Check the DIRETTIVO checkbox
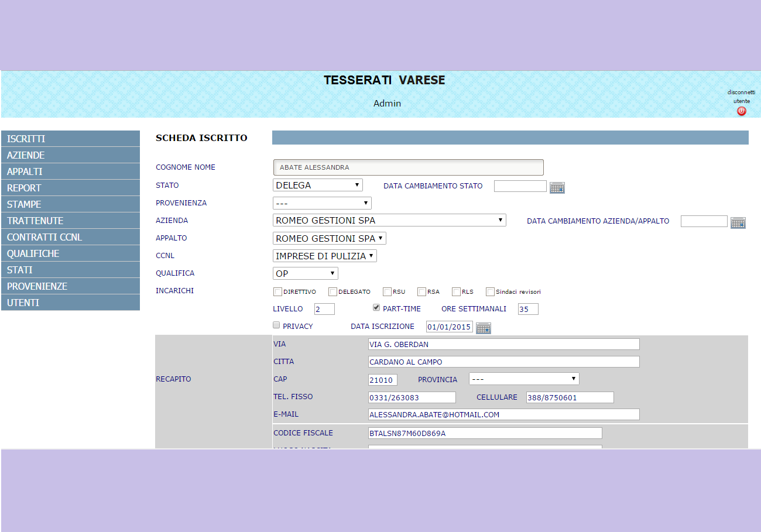The width and height of the screenshot is (761, 532). click(277, 291)
